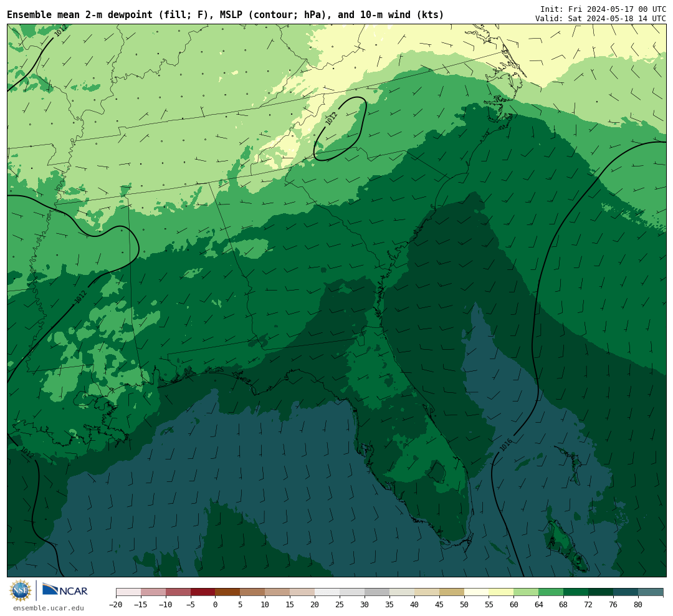Click the Init: Fri 2024-05-17 00 UTC text
This screenshot has width=673, height=616.
click(603, 9)
